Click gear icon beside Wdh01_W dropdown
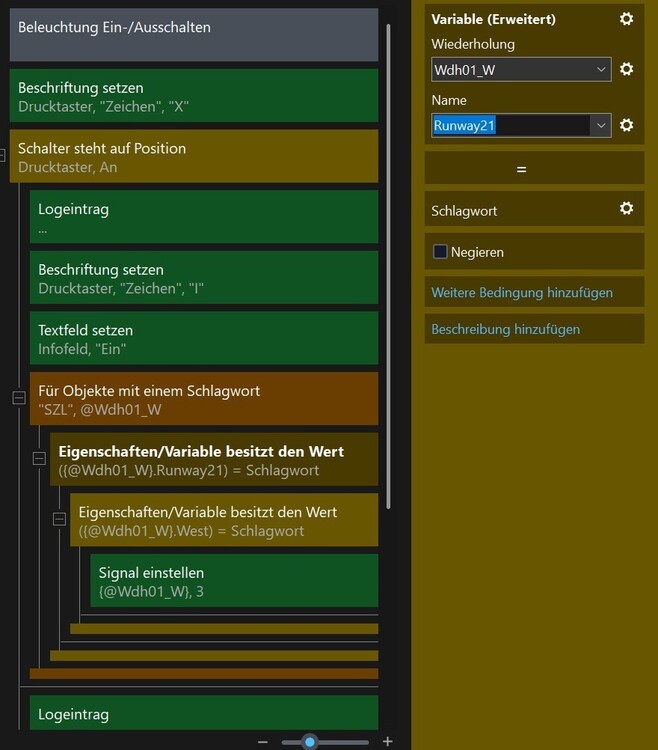 pyautogui.click(x=626, y=69)
